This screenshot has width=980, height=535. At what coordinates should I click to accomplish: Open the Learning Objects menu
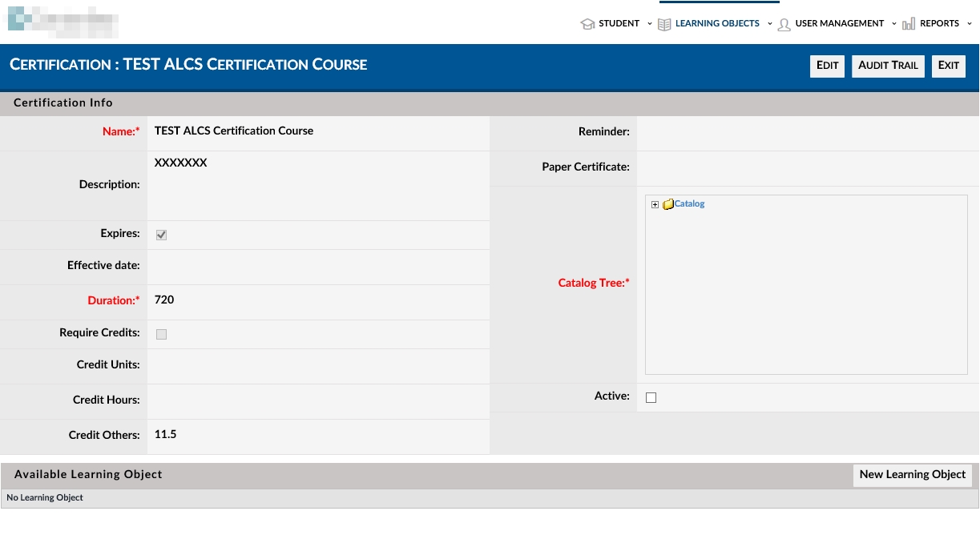tap(717, 24)
